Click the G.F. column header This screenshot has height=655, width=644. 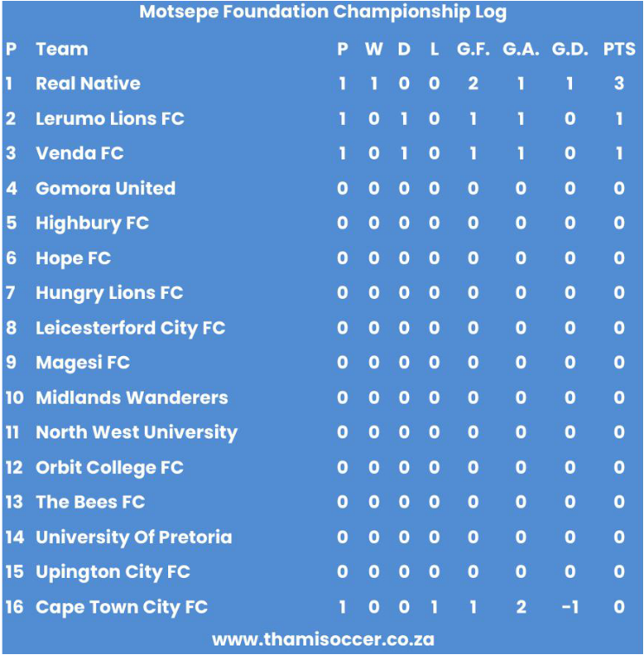pyautogui.click(x=473, y=49)
